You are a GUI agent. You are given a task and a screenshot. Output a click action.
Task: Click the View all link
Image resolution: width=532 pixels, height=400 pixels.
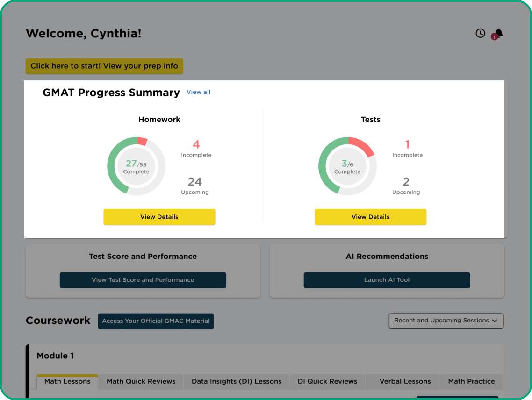pyautogui.click(x=198, y=92)
